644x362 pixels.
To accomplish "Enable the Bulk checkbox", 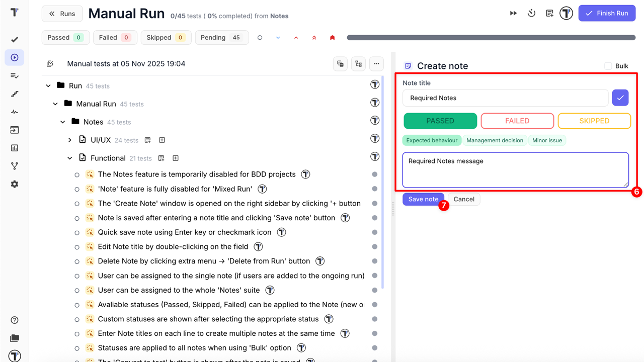I will [608, 66].
